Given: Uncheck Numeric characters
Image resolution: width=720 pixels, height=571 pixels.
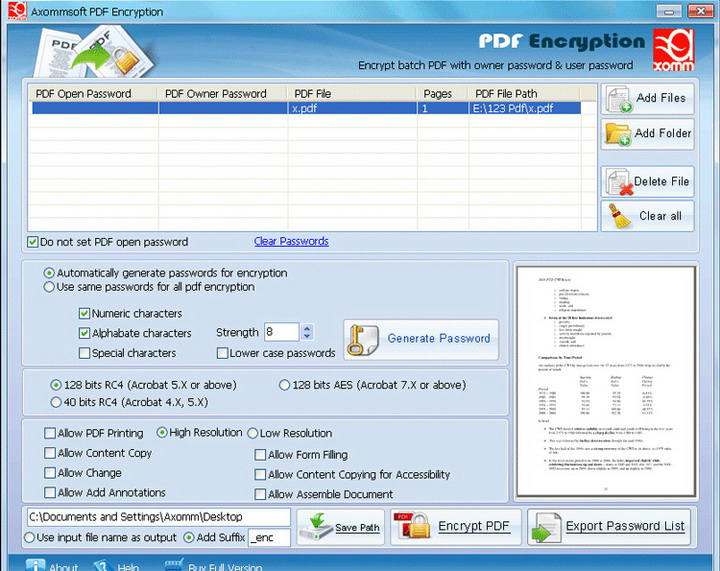Looking at the screenshot, I should pos(84,313).
